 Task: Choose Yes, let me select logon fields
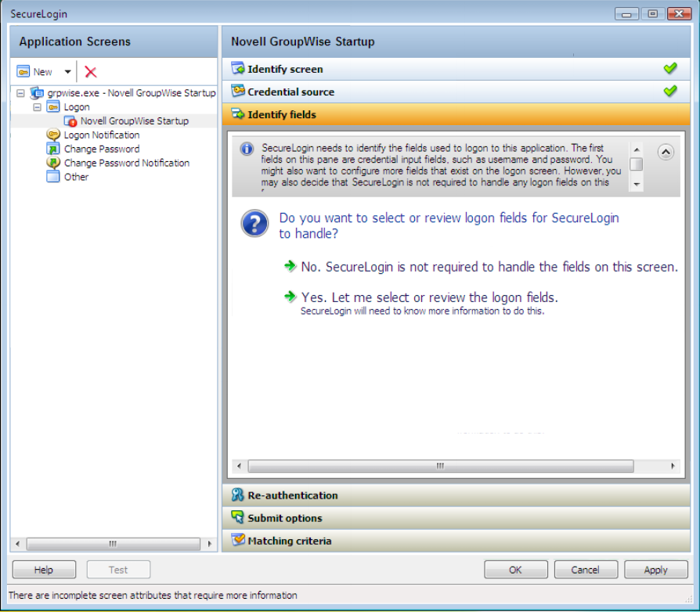pos(429,297)
